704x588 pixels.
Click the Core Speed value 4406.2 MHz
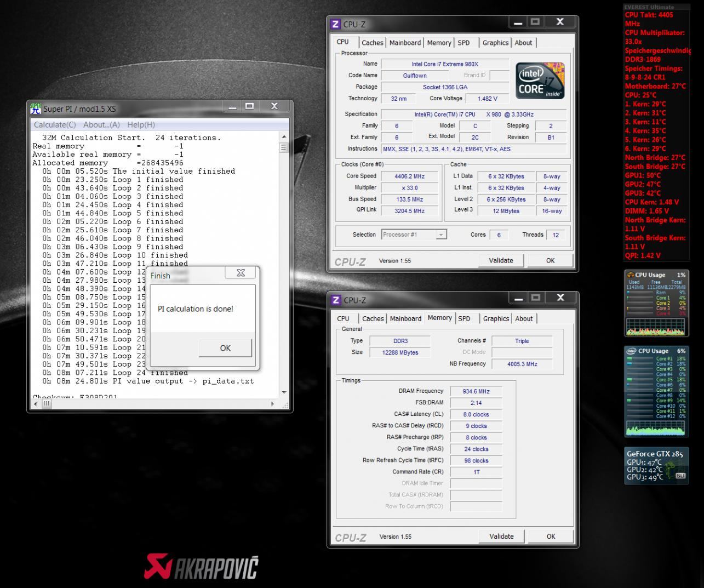[410, 176]
